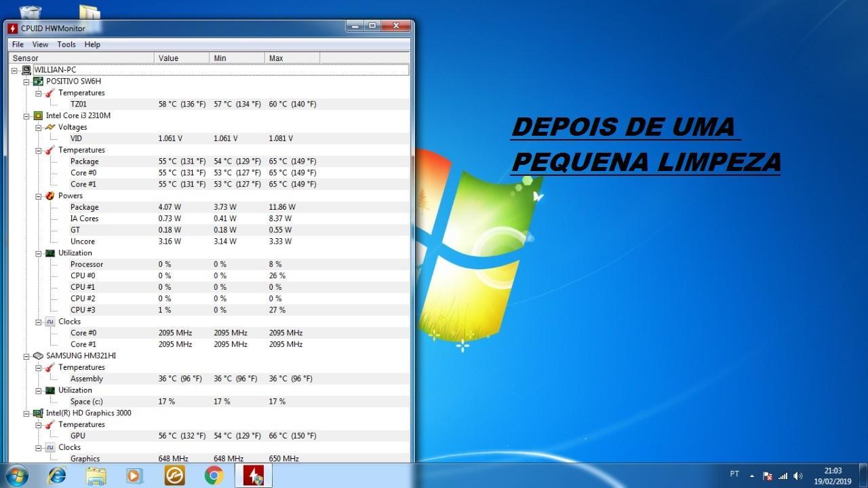Click the thermometer icon of Temperatures under POSITIVO SW6H

click(50, 92)
